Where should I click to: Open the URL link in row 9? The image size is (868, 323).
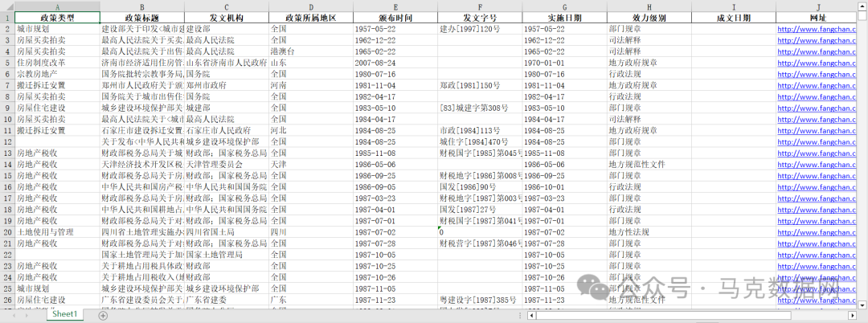(x=817, y=108)
